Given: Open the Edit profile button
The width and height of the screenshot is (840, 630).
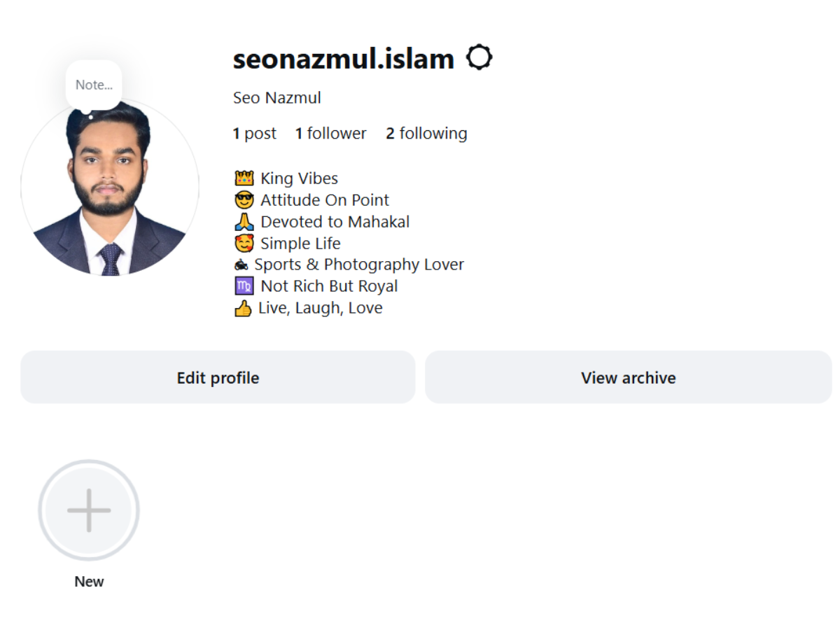Looking at the screenshot, I should coord(218,377).
